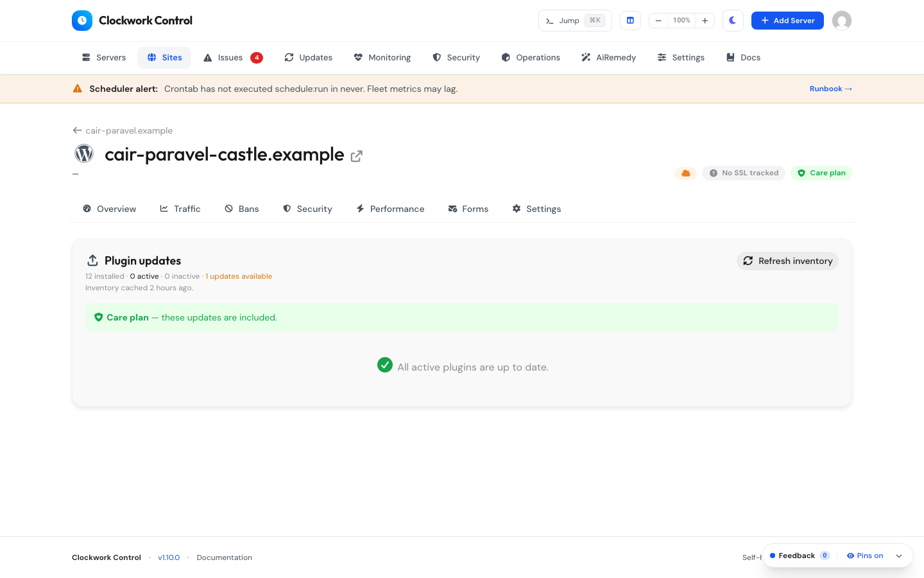
Task: Click the Care plan badge
Action: (821, 173)
